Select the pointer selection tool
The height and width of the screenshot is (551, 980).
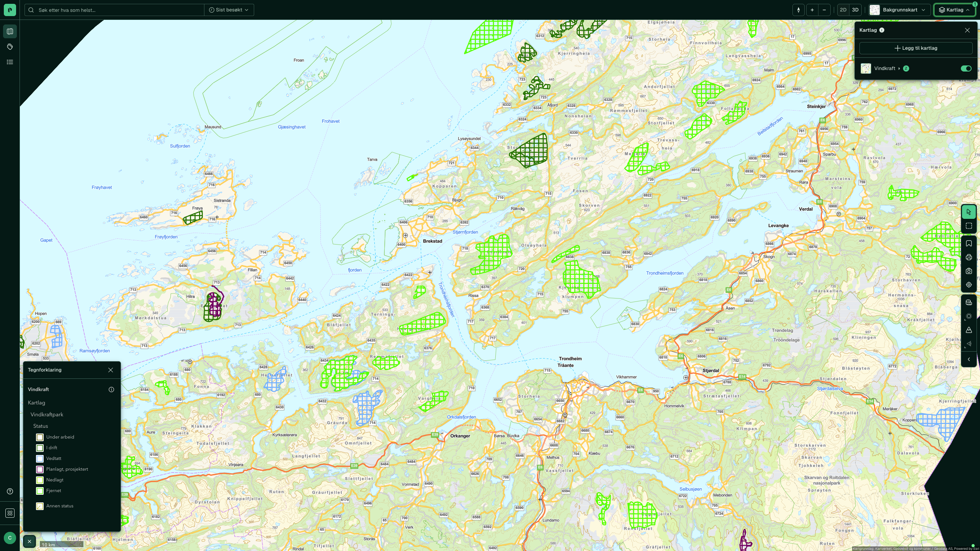coord(969,212)
